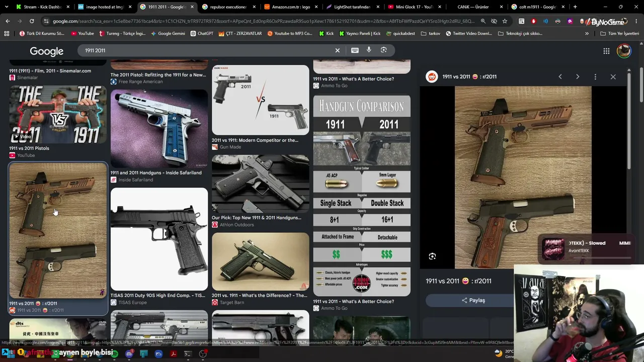Open the Target Barn 2011 vs 1911 thumbnail
The width and height of the screenshot is (644, 362).
261,261
